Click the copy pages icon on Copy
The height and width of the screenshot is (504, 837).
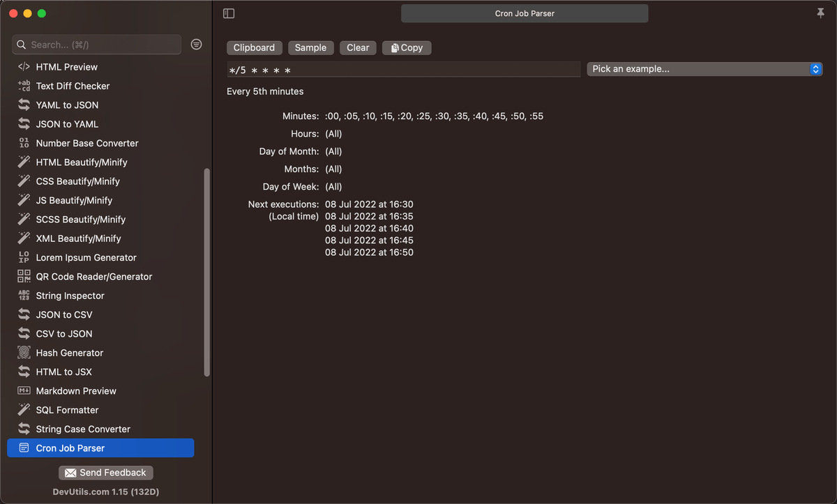tap(395, 48)
